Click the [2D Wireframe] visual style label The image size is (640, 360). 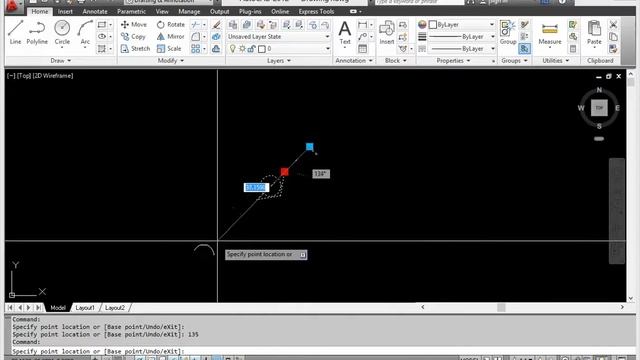53,76
